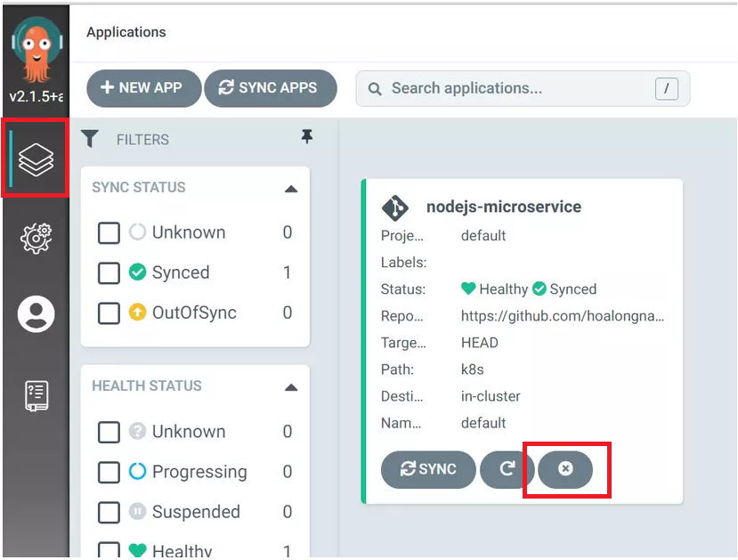
Task: Pin the filters panel with the pushpin icon
Action: 307,136
